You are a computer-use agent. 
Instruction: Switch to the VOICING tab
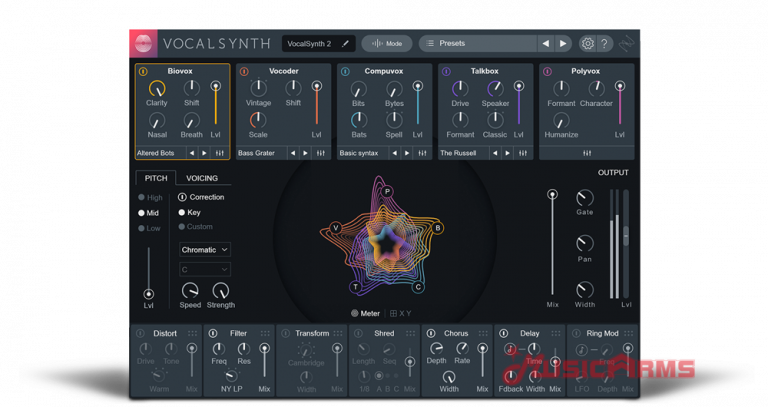pyautogui.click(x=202, y=178)
